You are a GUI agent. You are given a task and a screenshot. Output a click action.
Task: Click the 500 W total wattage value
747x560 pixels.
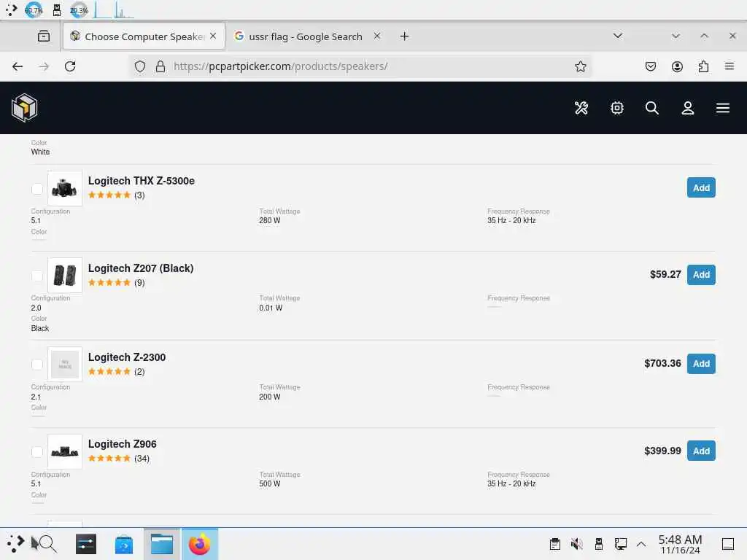pyautogui.click(x=270, y=484)
